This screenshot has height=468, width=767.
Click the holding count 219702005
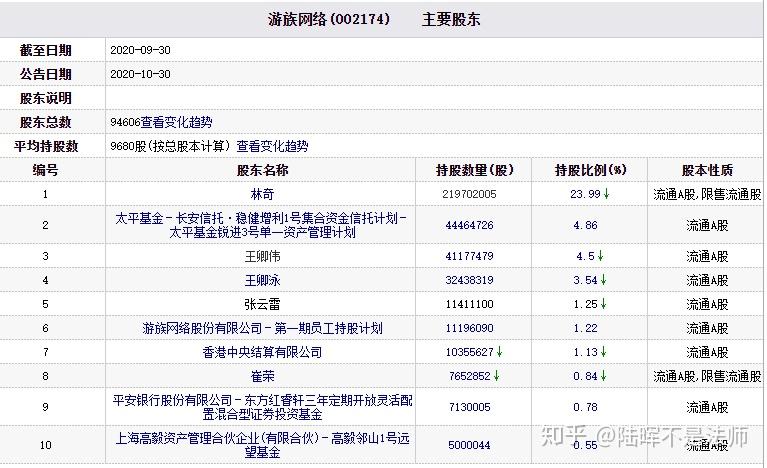point(469,194)
